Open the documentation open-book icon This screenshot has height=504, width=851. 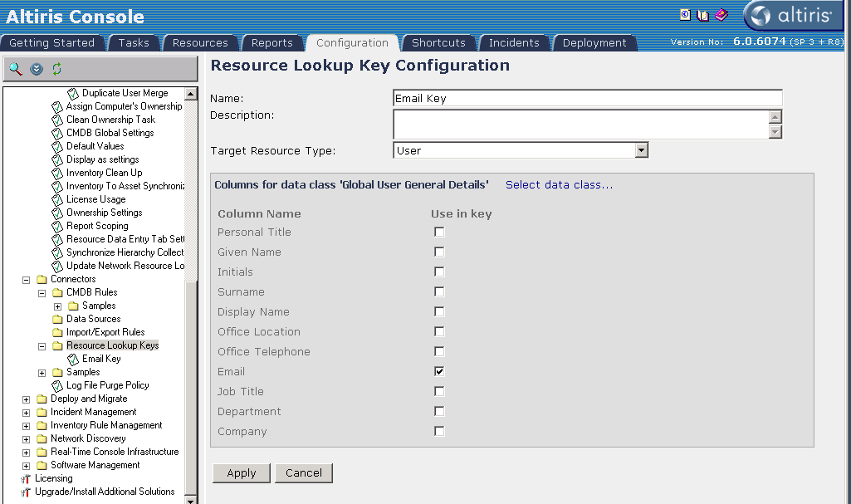(x=703, y=15)
